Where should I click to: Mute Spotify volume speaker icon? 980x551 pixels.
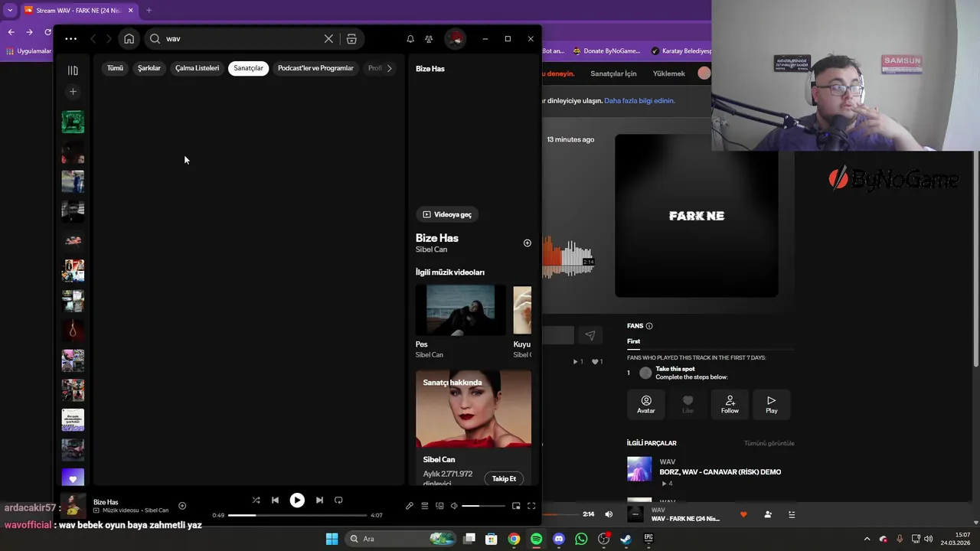click(x=454, y=506)
